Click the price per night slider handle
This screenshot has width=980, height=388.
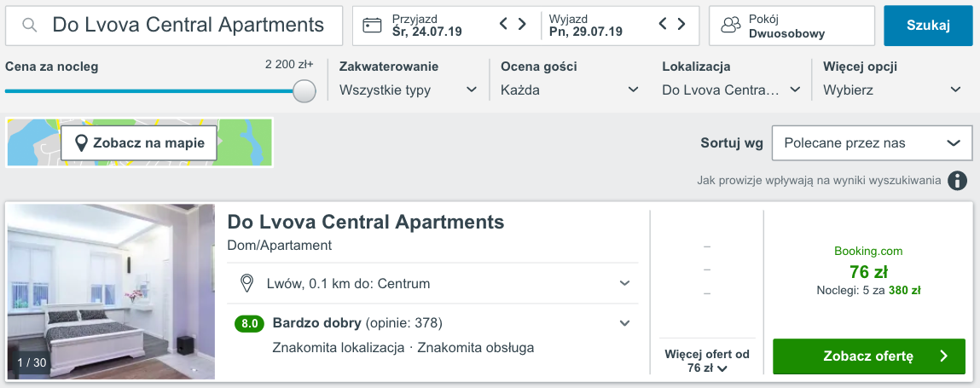pos(304,90)
